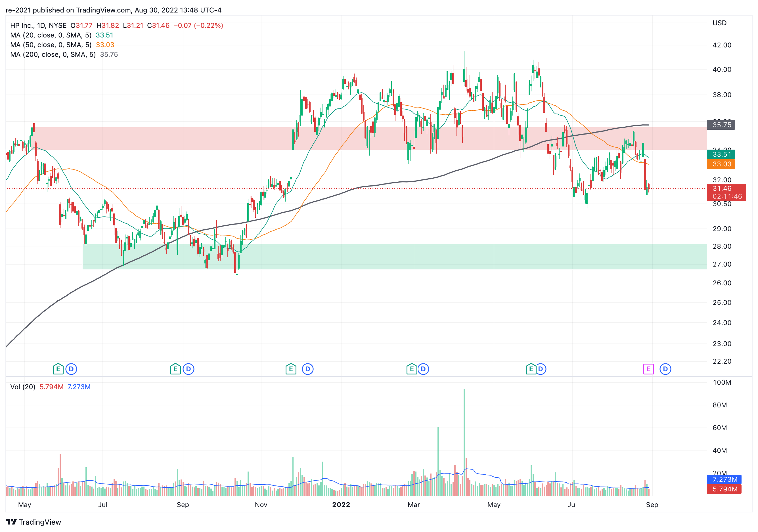758x532 pixels.
Task: Click the blue 7.273M volume label
Action: [724, 479]
